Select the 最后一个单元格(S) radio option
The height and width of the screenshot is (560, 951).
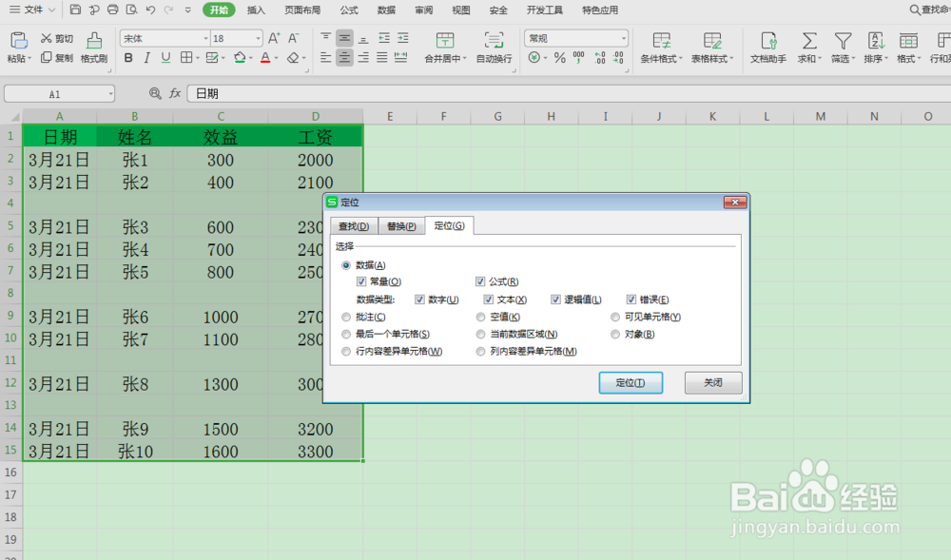point(346,334)
